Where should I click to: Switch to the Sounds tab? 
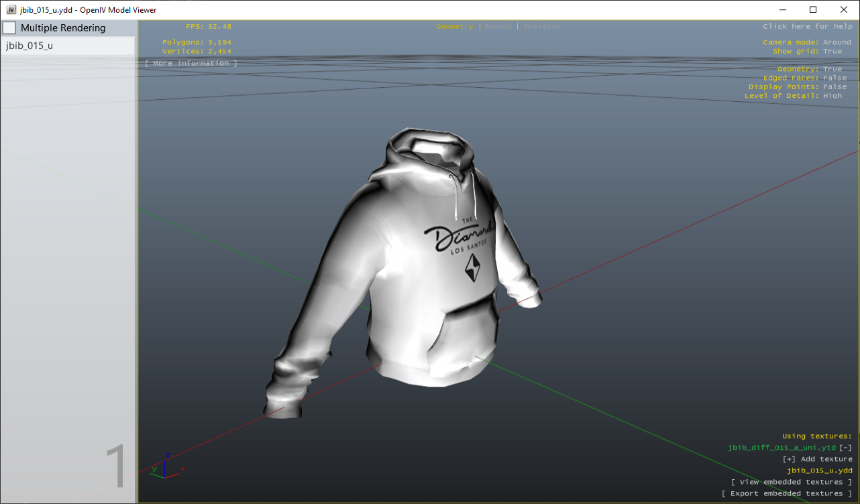tap(497, 26)
